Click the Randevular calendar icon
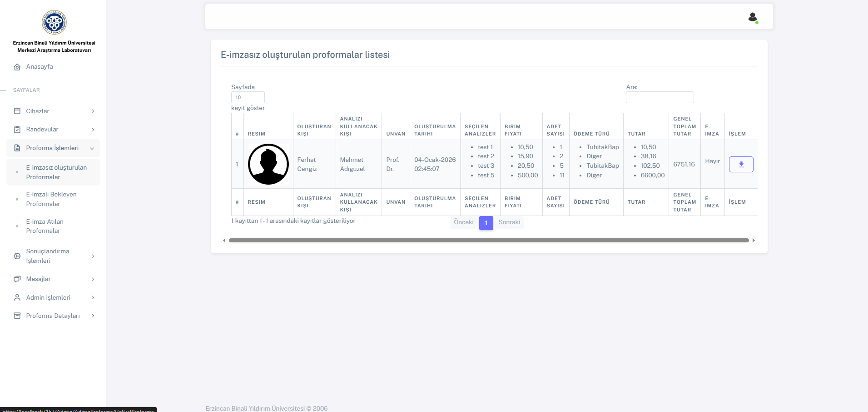This screenshot has width=868, height=412. pos(17,130)
